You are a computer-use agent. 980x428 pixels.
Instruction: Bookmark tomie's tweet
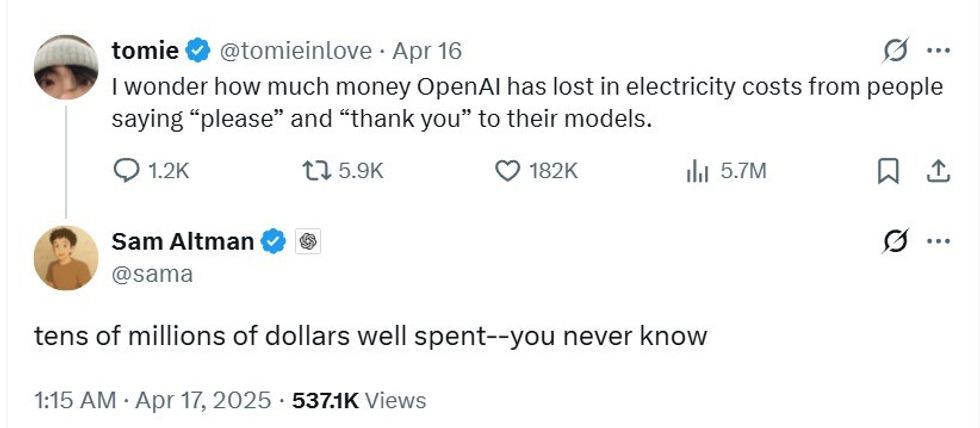click(x=886, y=172)
